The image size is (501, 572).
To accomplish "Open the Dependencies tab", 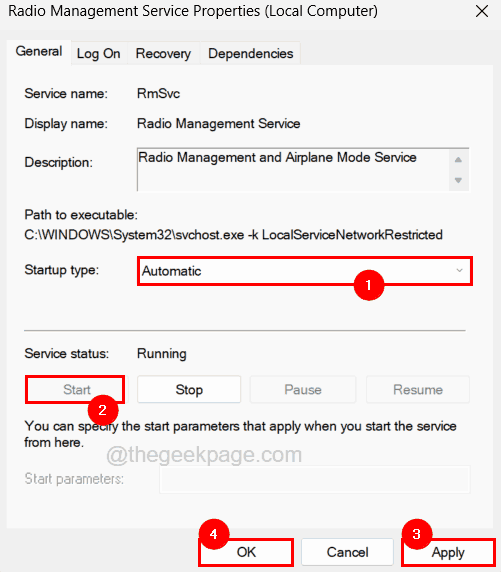I will tap(250, 54).
